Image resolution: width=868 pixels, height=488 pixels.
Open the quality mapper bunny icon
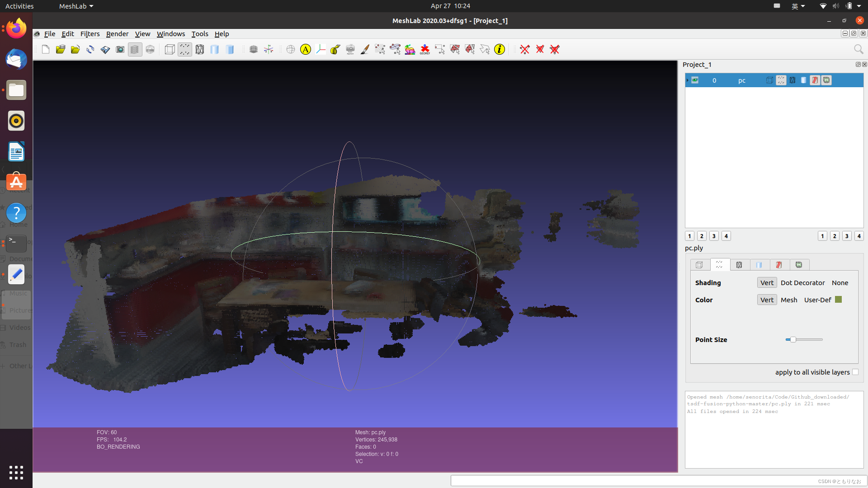pos(410,49)
